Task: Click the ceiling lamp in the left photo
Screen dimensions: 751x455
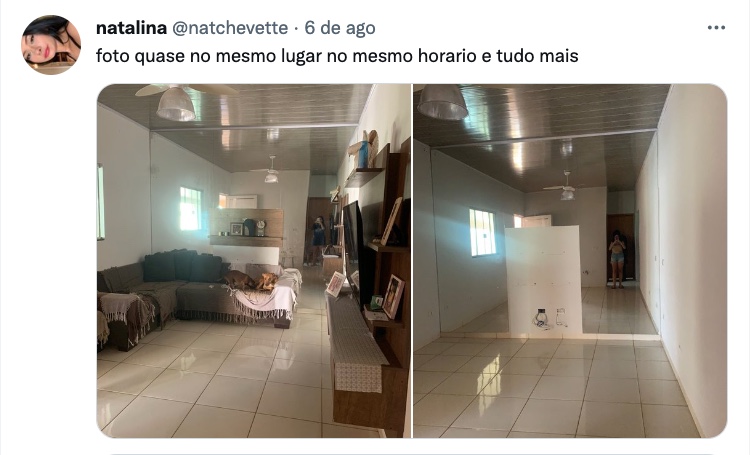Action: pos(176,103)
